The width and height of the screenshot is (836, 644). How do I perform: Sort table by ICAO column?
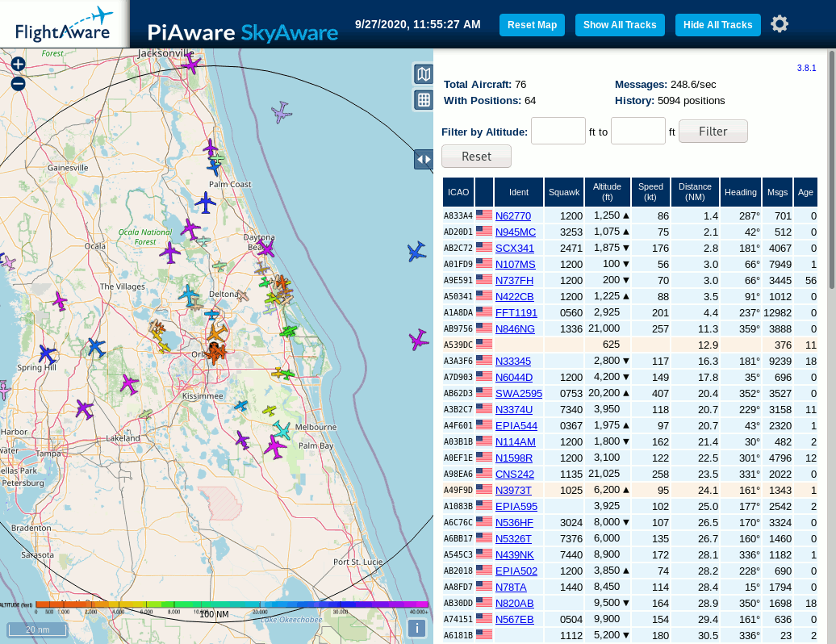458,192
